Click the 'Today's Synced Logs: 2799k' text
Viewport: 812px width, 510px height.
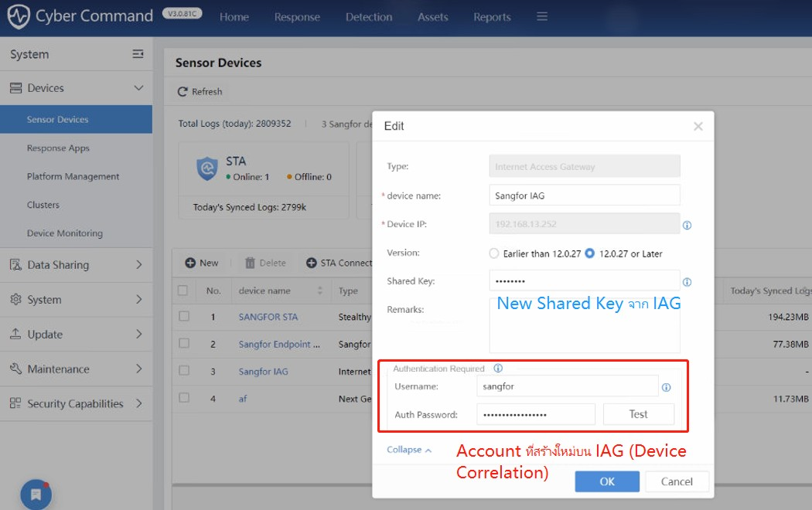(x=250, y=207)
